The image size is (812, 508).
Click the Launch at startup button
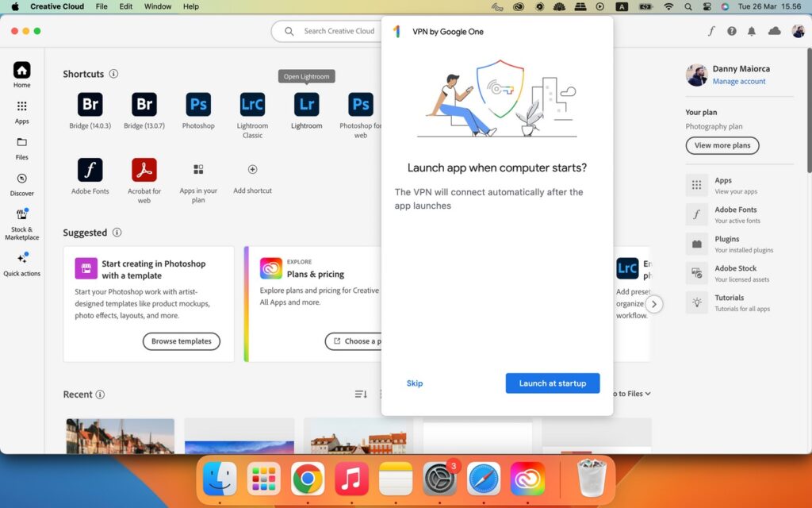[x=553, y=383]
